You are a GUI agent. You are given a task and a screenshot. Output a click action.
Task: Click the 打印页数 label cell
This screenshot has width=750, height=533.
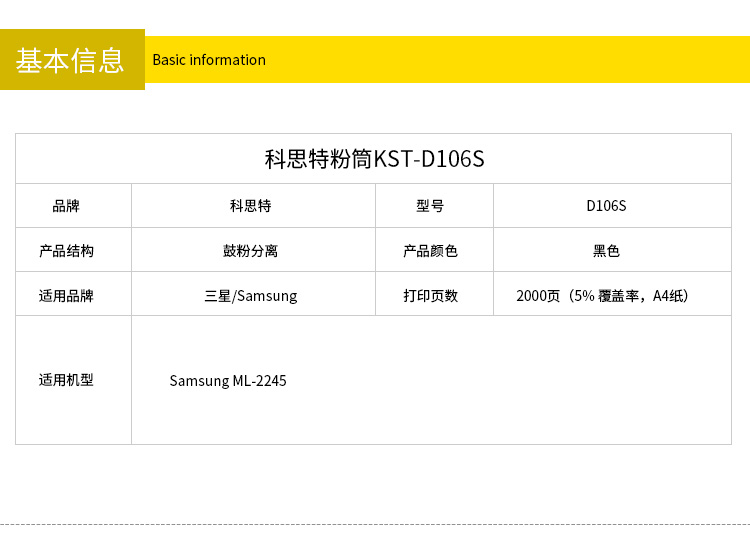tap(430, 296)
